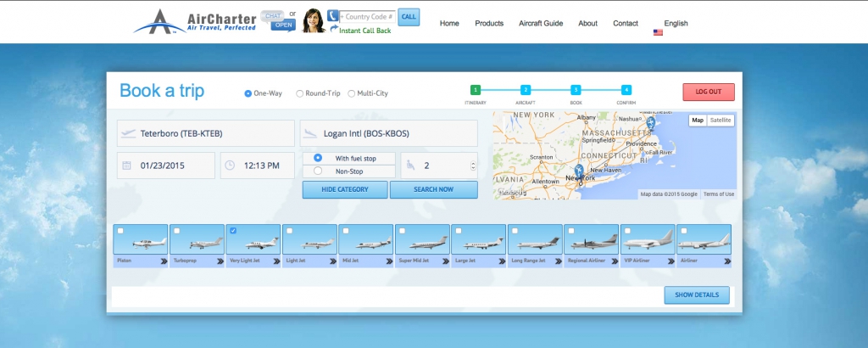Uncheck the Very Light Jet checkbox

233,231
